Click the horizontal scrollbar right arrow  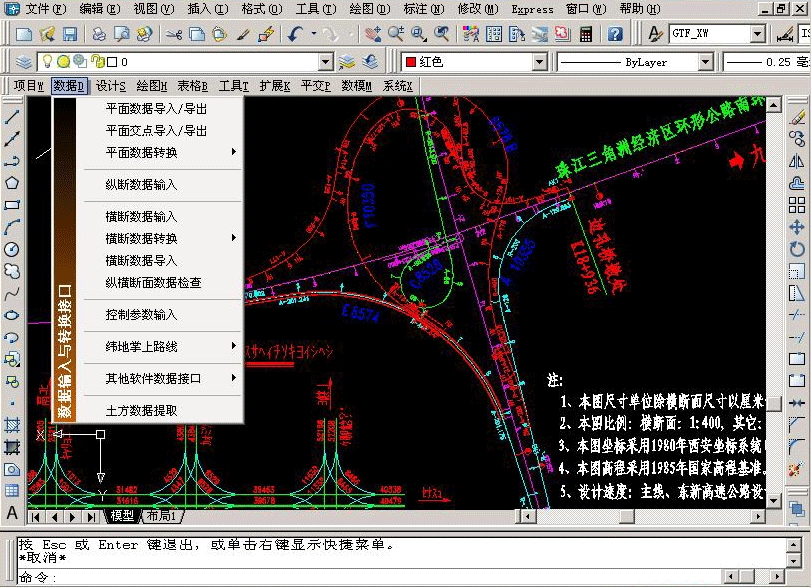click(x=758, y=516)
